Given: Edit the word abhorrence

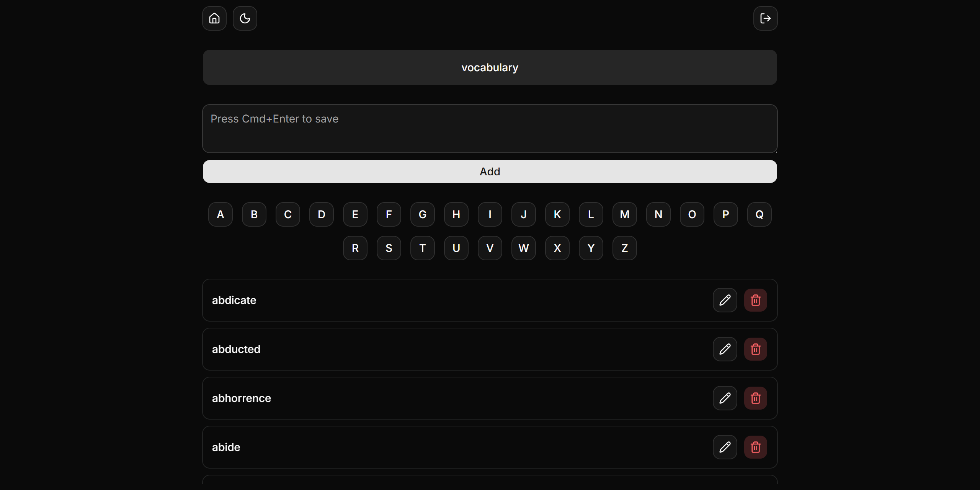Looking at the screenshot, I should pos(725,398).
